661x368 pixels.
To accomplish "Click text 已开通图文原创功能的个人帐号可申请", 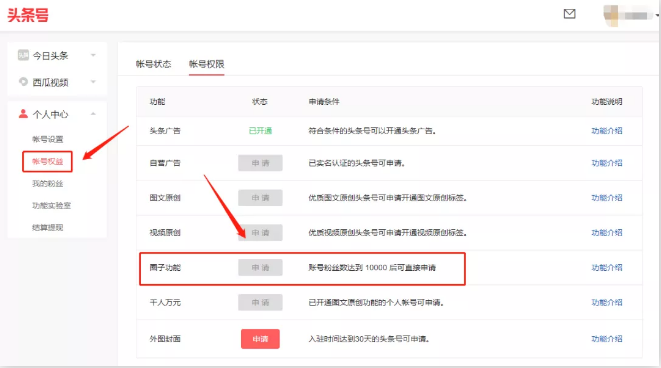I will coord(376,302).
